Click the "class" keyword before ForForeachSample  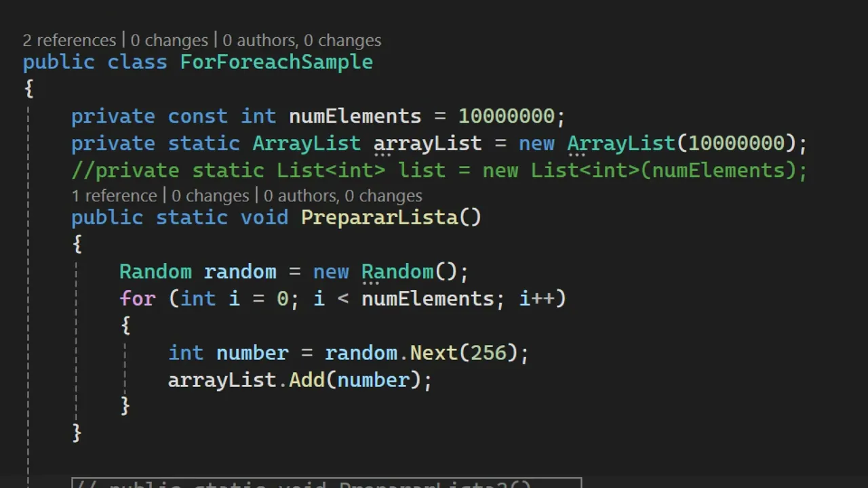point(137,62)
